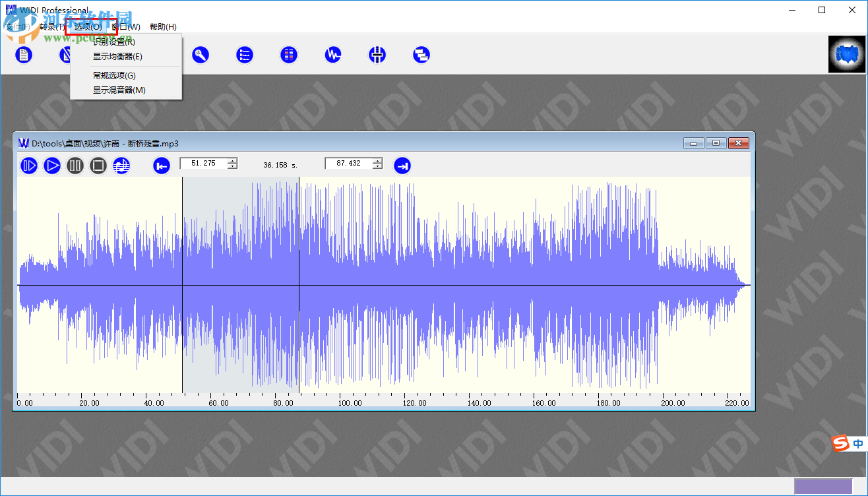Screen dimensions: 868x496
Task: Click the 80.00 mark on the waveform timeline ruler
Action: coord(283,402)
